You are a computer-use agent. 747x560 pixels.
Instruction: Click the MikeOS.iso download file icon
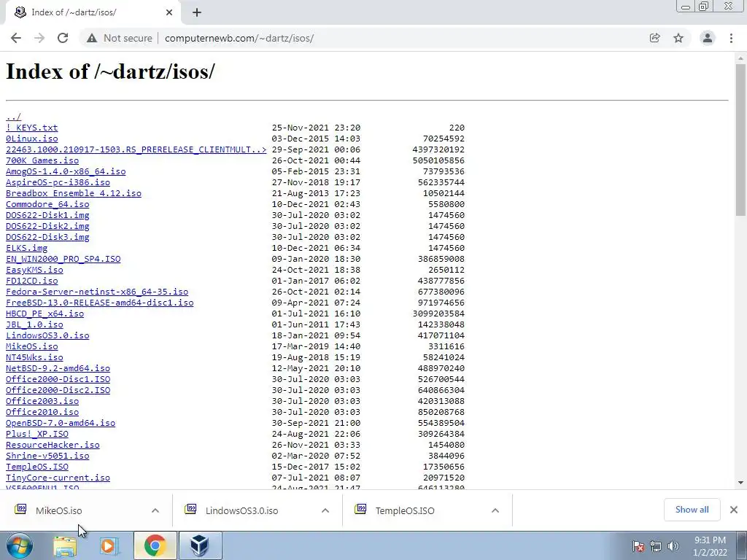pos(20,509)
